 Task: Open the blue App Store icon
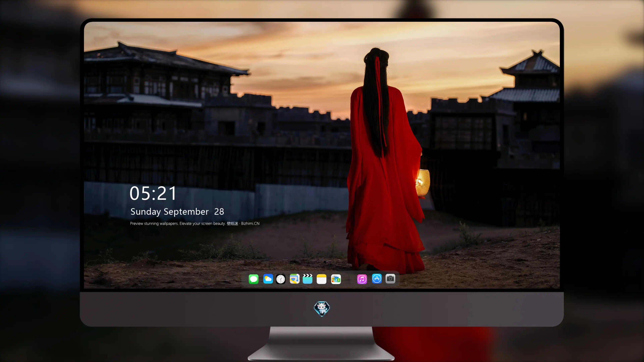tap(377, 279)
